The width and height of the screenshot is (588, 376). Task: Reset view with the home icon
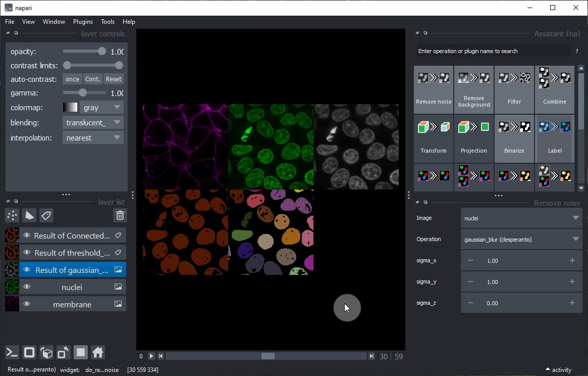click(x=98, y=352)
